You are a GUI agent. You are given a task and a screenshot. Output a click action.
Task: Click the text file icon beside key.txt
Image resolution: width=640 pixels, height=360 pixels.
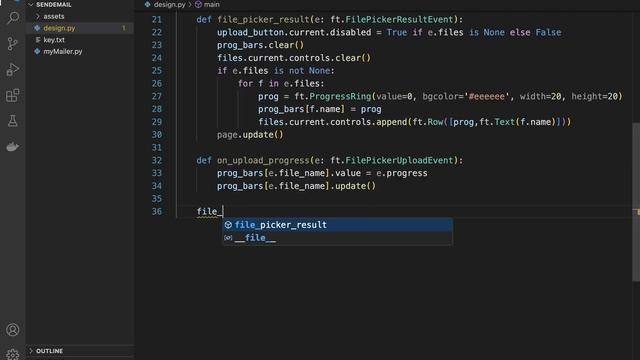[38, 40]
